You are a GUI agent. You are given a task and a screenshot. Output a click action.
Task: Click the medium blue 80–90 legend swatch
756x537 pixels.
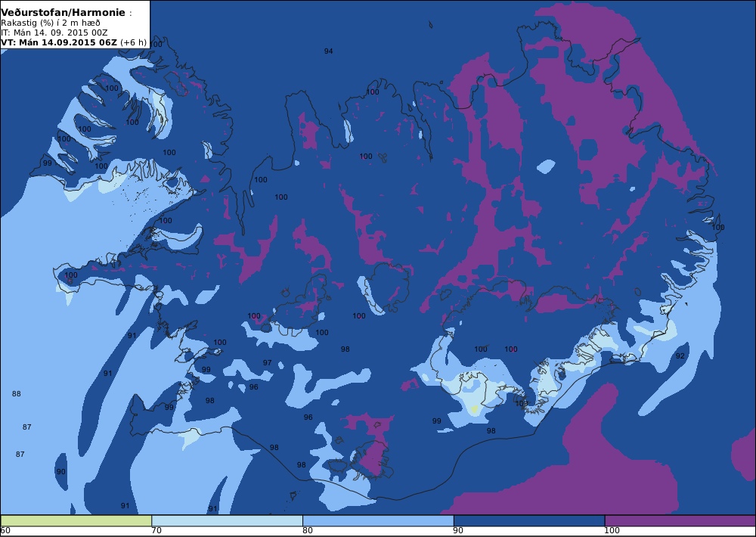coord(378,520)
